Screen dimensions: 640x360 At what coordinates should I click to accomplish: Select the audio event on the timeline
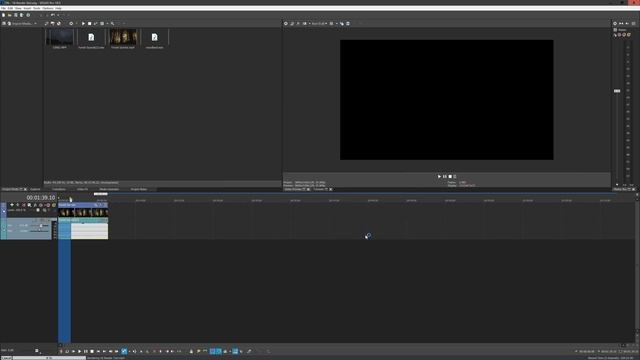click(83, 229)
